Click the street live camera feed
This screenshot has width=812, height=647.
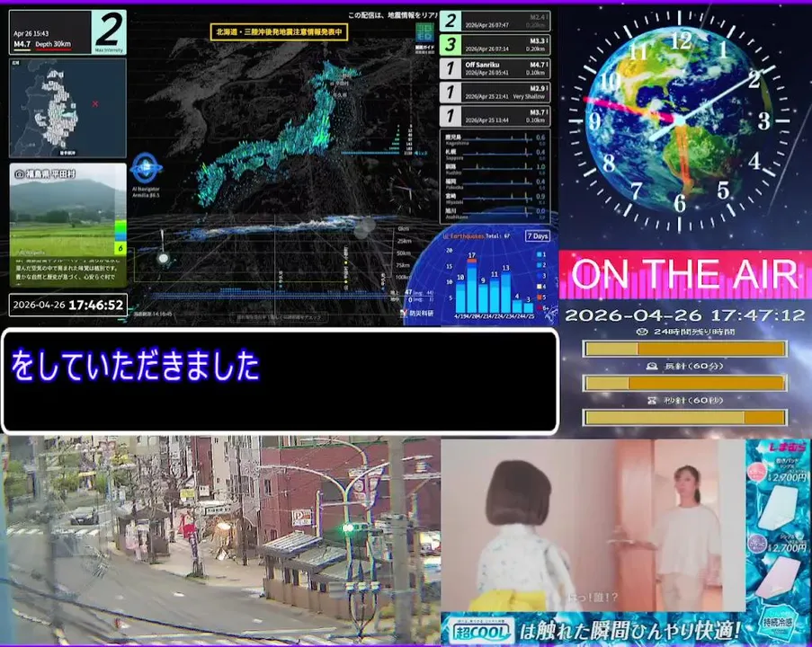220,540
